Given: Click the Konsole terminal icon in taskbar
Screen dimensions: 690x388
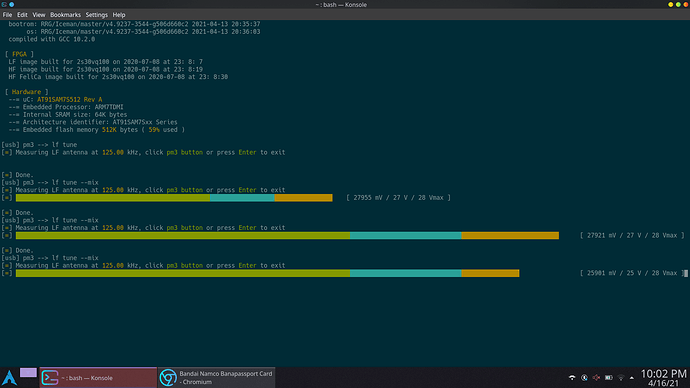Looking at the screenshot, I should (50, 378).
